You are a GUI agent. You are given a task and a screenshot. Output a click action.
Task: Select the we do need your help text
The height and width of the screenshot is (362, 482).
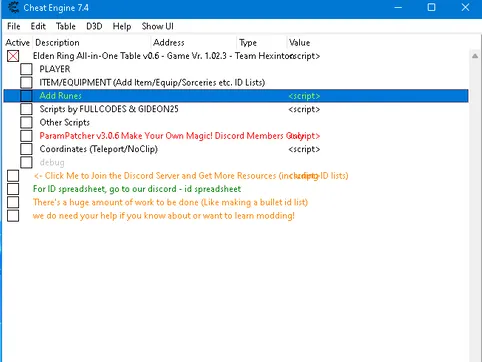click(x=164, y=216)
